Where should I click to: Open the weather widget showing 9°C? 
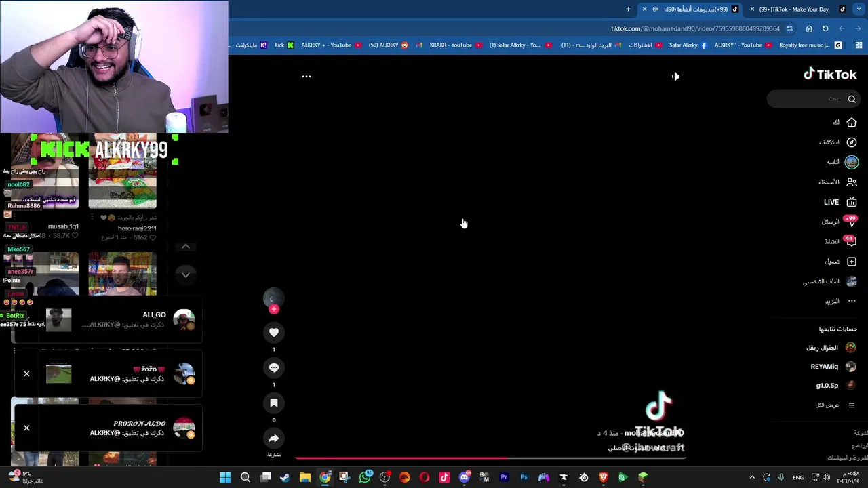pyautogui.click(x=24, y=477)
